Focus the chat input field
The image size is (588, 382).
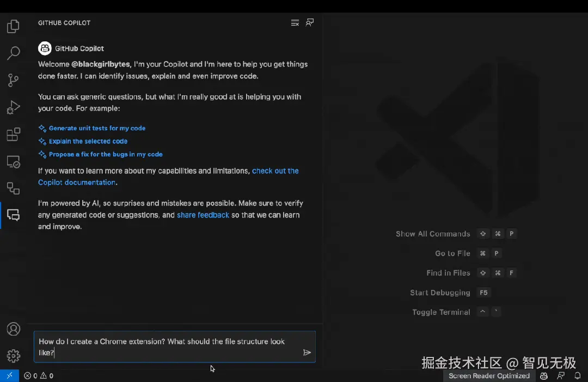click(175, 347)
